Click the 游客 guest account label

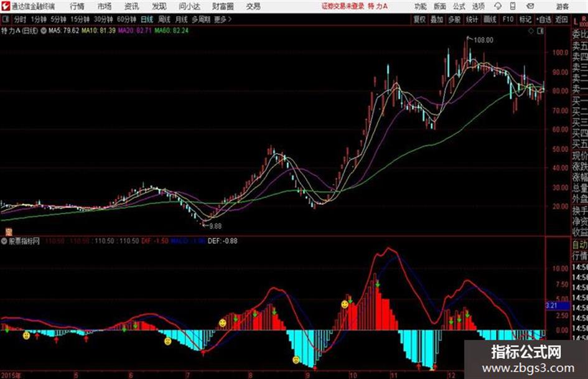pyautogui.click(x=562, y=6)
